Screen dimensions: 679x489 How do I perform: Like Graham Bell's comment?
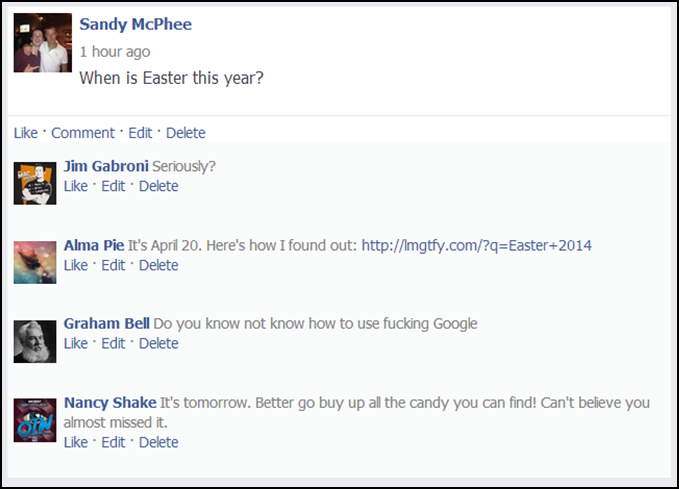(76, 343)
